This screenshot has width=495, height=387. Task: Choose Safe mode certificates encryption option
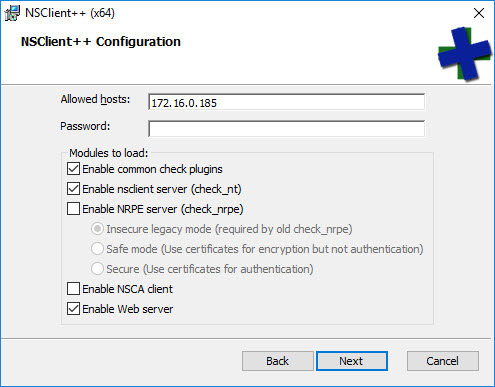(97, 249)
